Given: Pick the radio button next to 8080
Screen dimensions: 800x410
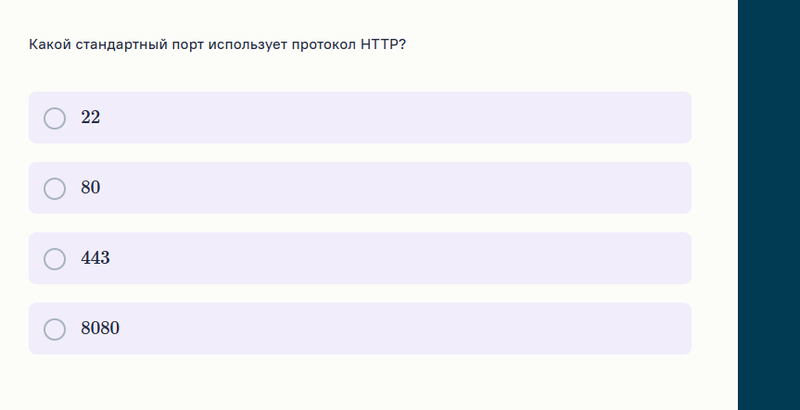Looking at the screenshot, I should [55, 329].
